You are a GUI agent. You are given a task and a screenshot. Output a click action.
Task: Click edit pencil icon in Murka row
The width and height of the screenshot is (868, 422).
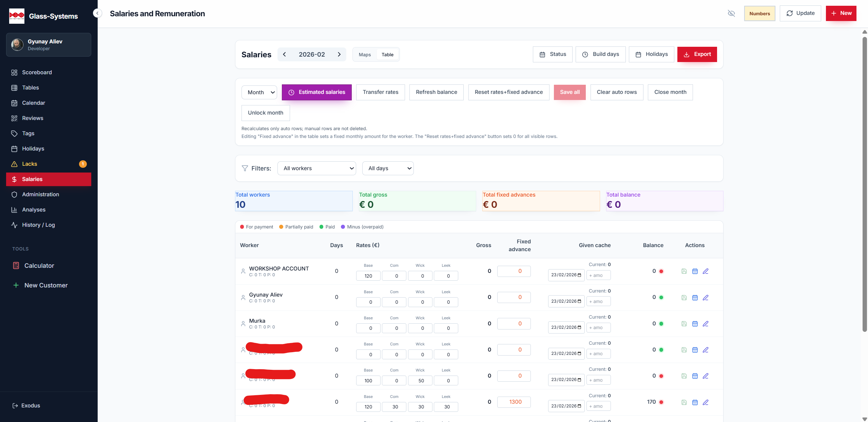(706, 324)
